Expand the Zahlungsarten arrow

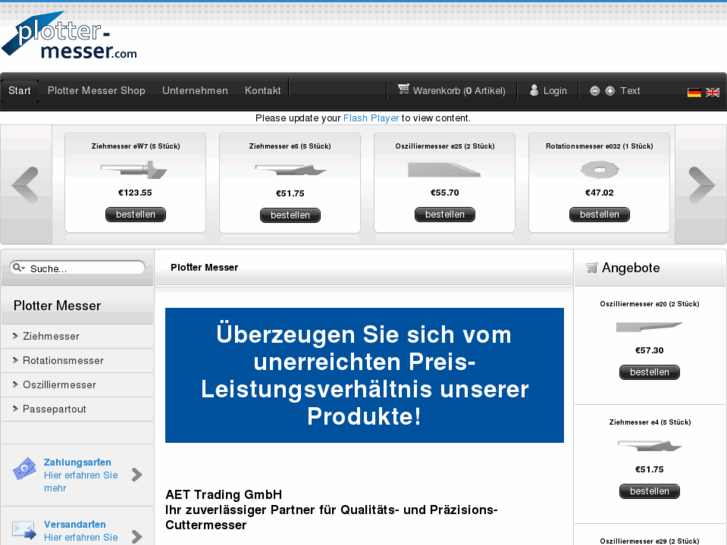pos(137,474)
